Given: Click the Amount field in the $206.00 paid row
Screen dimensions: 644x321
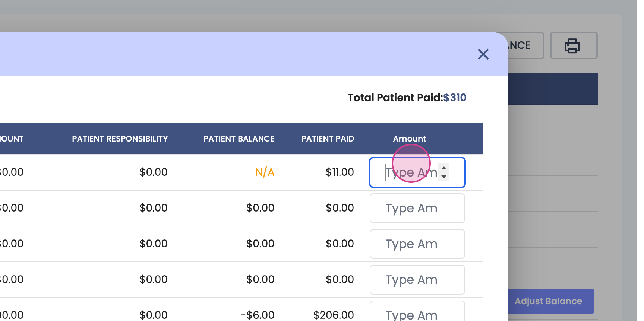Looking at the screenshot, I should click(x=417, y=314).
